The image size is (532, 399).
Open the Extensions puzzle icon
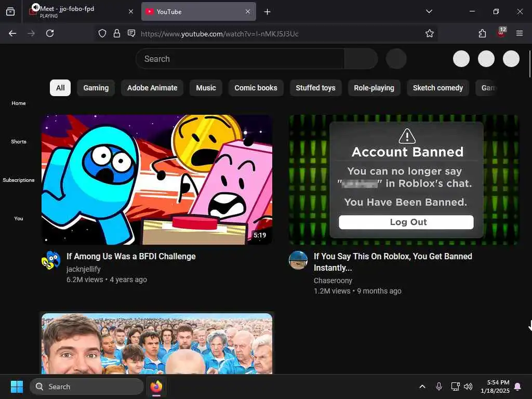[482, 33]
